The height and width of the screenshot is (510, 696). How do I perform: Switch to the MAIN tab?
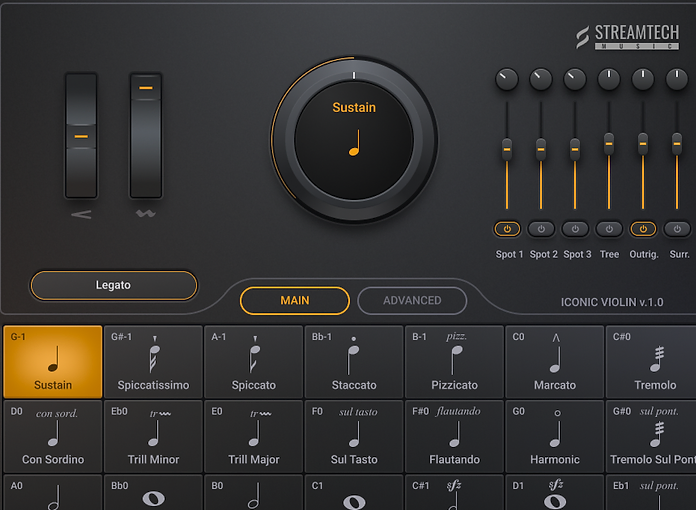tap(295, 300)
